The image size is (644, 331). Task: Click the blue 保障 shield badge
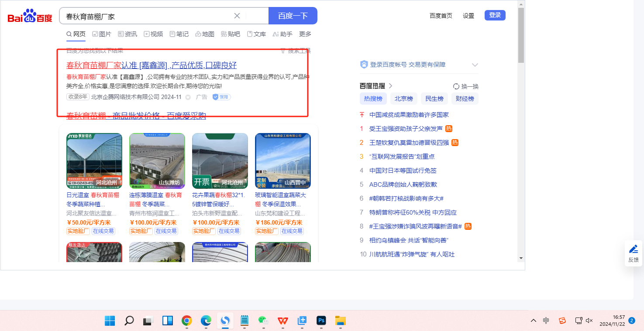pos(221,97)
